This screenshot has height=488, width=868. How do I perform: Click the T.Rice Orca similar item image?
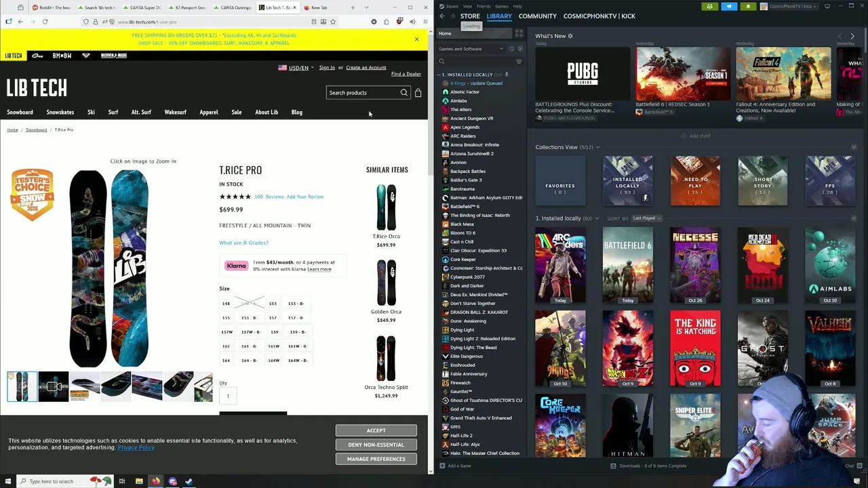[386, 207]
